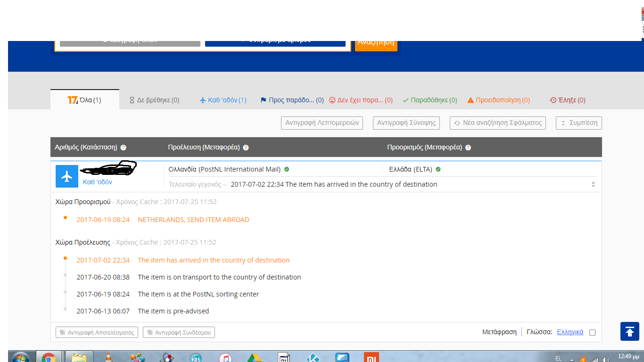The image size is (644, 362).
Task: Switch to the Δεν έχει παρα... tab
Action: tap(361, 100)
